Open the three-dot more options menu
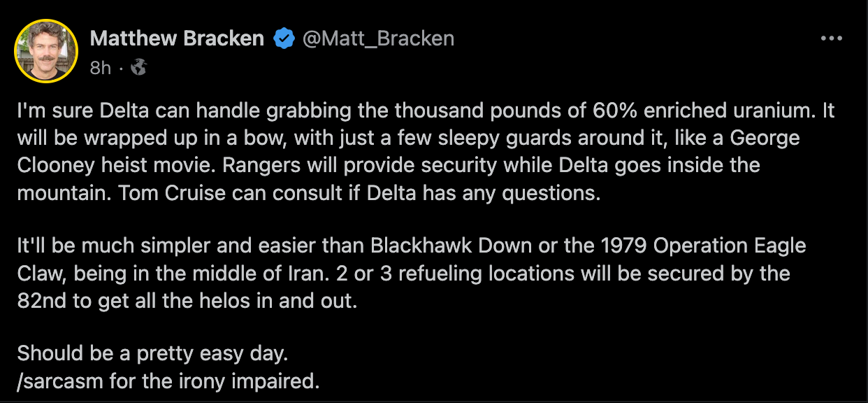 (831, 39)
